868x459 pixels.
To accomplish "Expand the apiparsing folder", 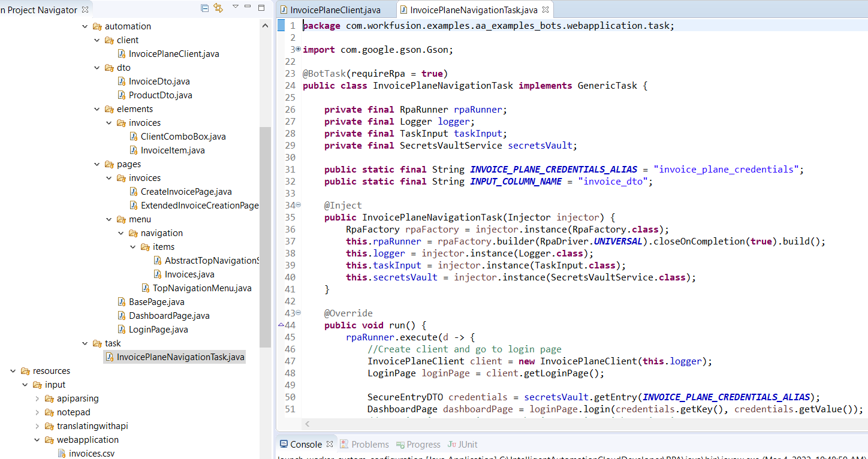I will click(x=37, y=398).
